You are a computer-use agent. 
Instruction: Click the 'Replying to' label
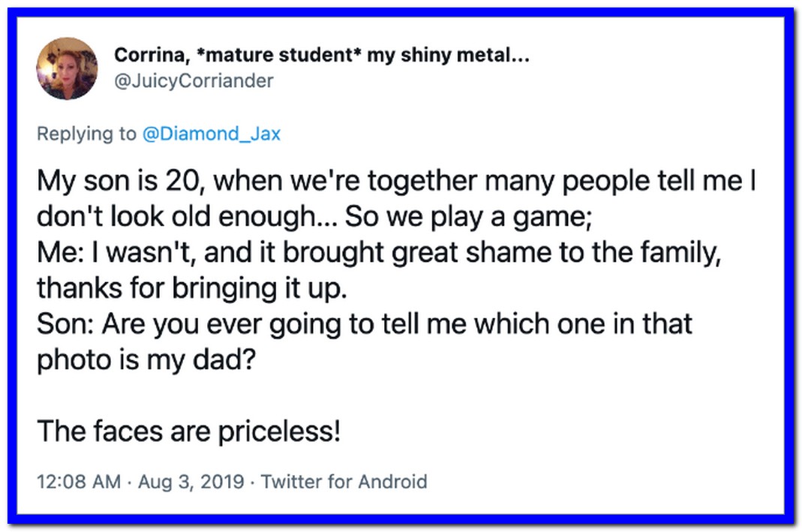point(86,134)
